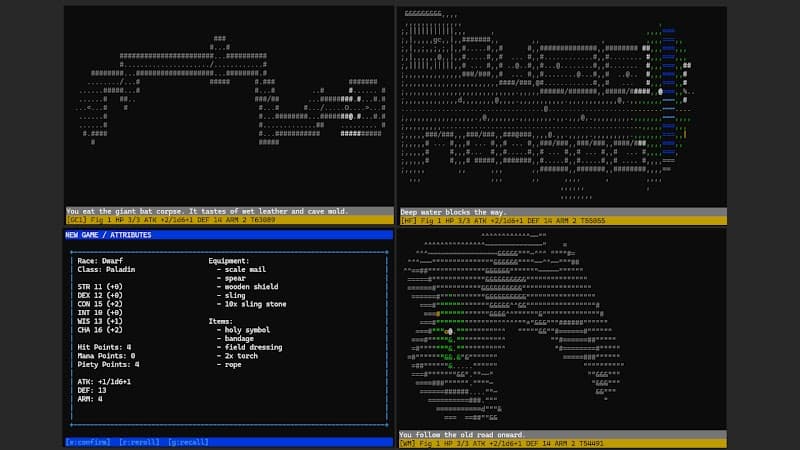
Task: Select the CHA 16 (+2) stat
Action: 100,330
